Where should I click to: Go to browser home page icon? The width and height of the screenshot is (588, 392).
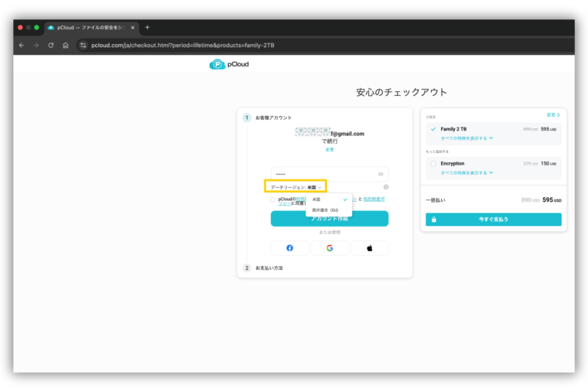pos(66,46)
